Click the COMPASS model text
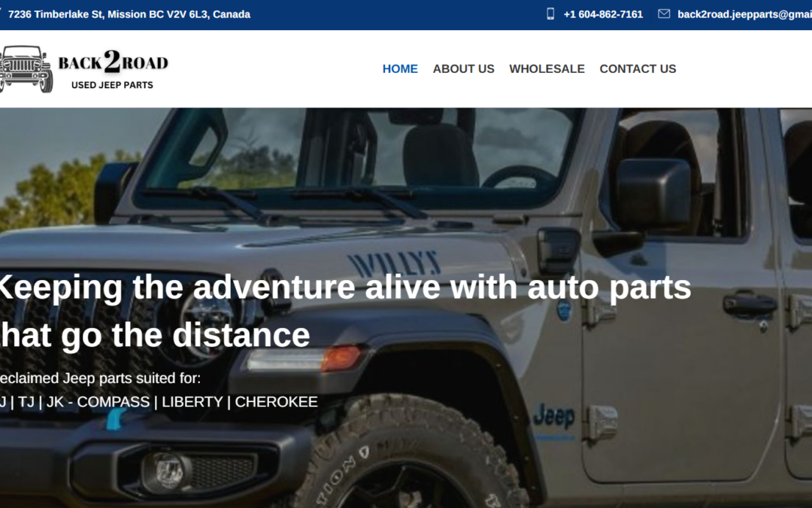Screen dimensions: 812x508 [113, 402]
